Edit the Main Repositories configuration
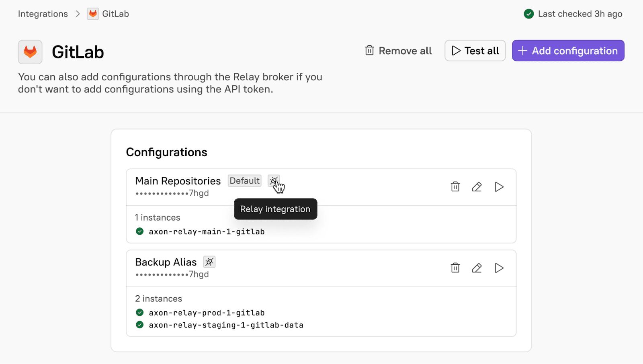The width and height of the screenshot is (643, 364). tap(477, 187)
